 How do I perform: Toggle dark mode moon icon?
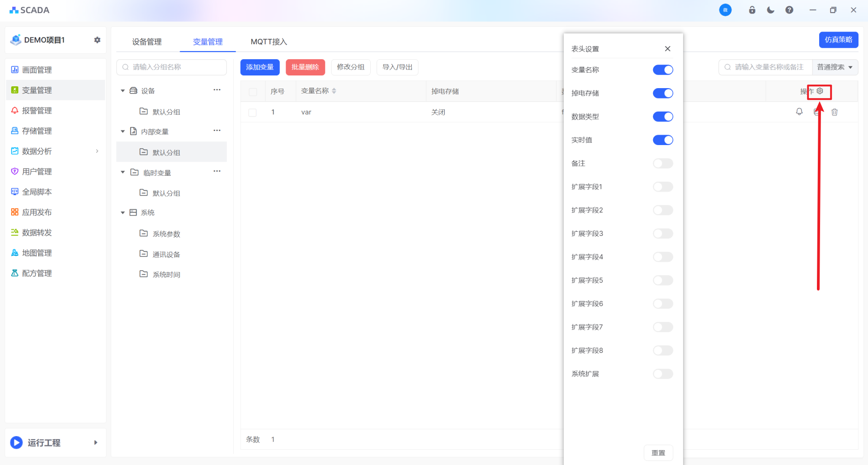coord(771,10)
